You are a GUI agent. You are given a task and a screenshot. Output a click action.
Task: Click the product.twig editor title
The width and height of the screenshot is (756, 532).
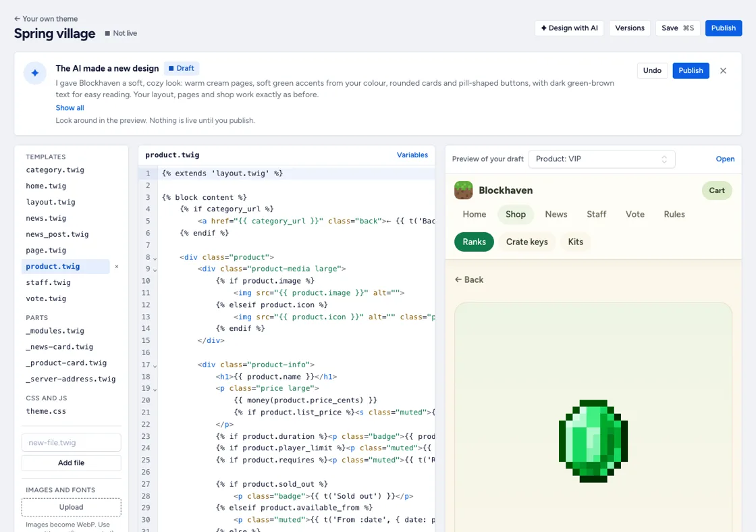tap(172, 155)
